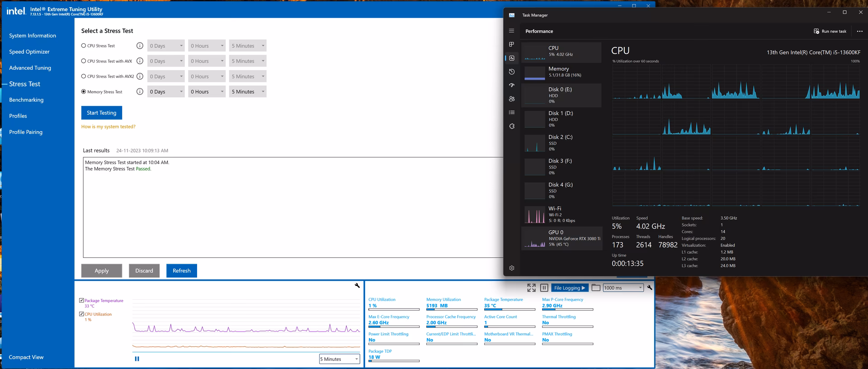Image resolution: width=868 pixels, height=369 pixels.
Task: Pause the graph with the playback button
Action: point(137,359)
